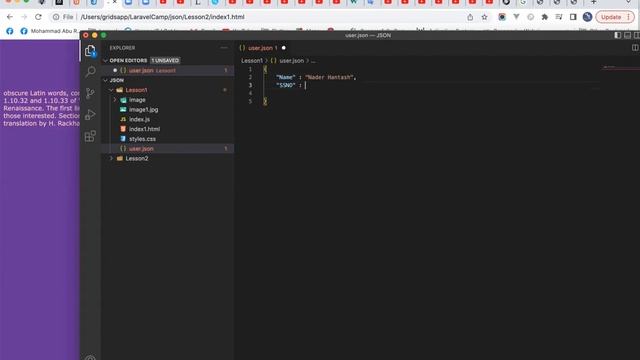
Task: Click user.json in the breadcrumb
Action: point(291,61)
